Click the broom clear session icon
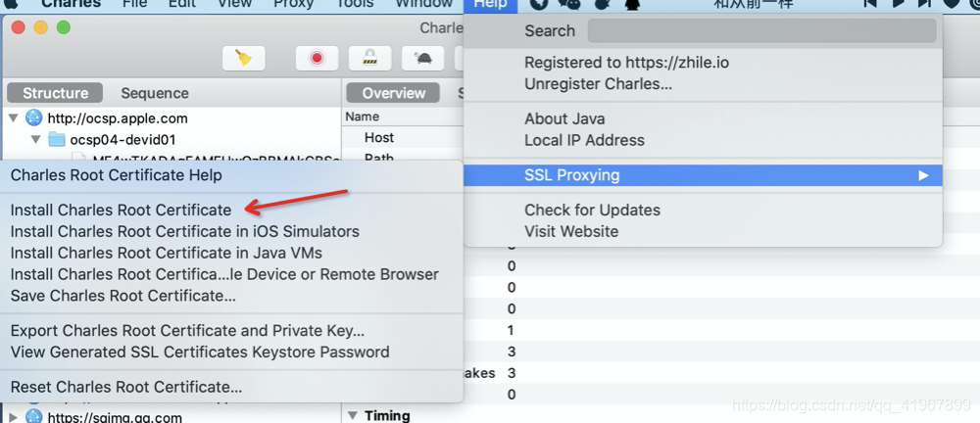 (244, 59)
